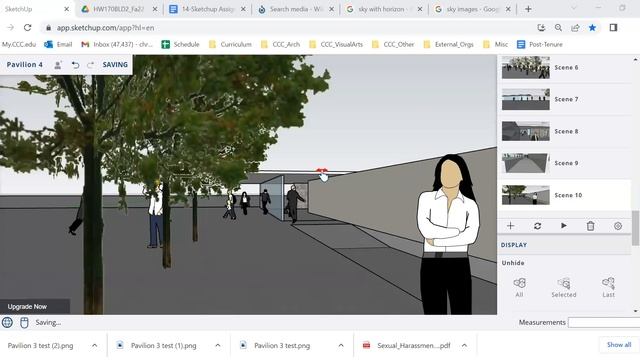Image resolution: width=640 pixels, height=360 pixels.
Task: Select Scene 6 thumbnail
Action: (526, 67)
